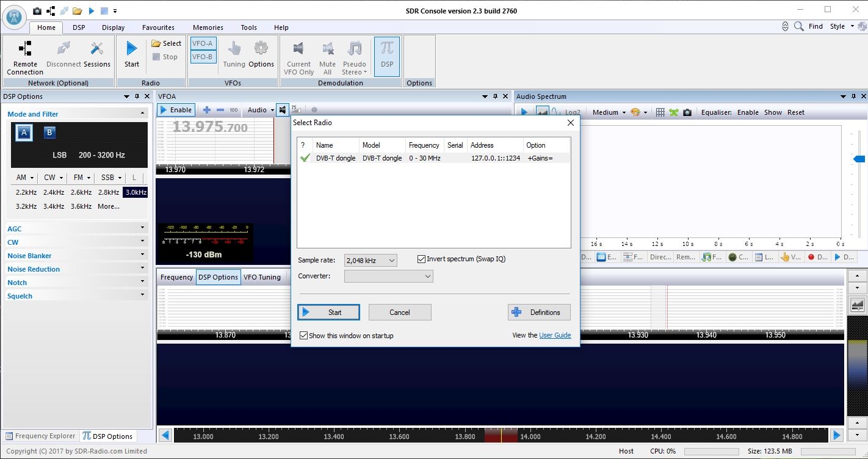
Task: Click the speaker icon in VFOA toolbar
Action: (x=282, y=110)
